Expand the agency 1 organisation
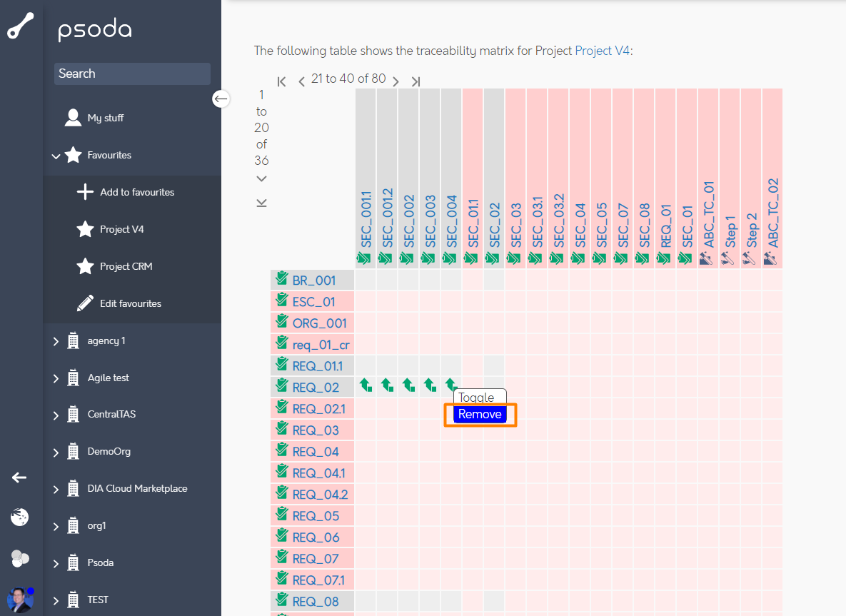 [x=56, y=341]
